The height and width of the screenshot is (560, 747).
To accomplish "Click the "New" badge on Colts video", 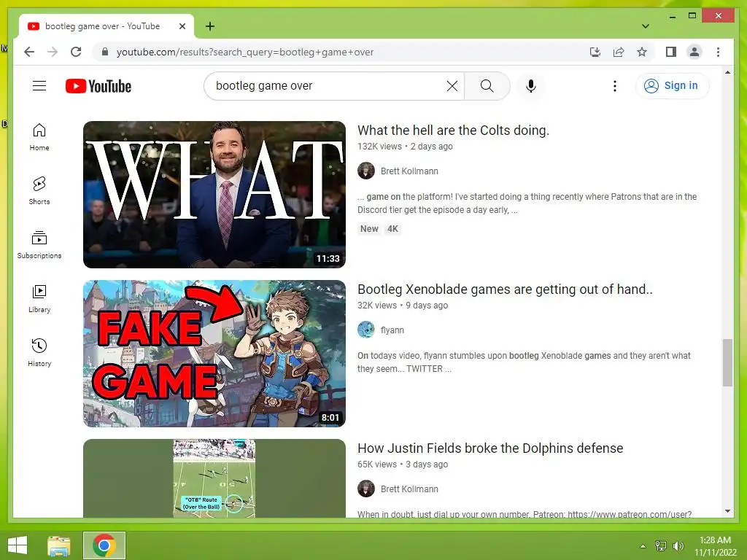I will 369,228.
